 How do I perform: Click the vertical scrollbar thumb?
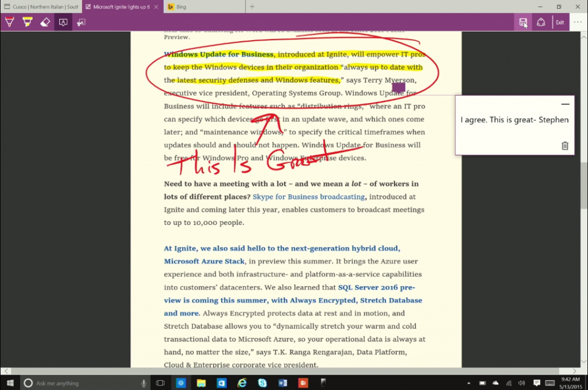coord(584,185)
